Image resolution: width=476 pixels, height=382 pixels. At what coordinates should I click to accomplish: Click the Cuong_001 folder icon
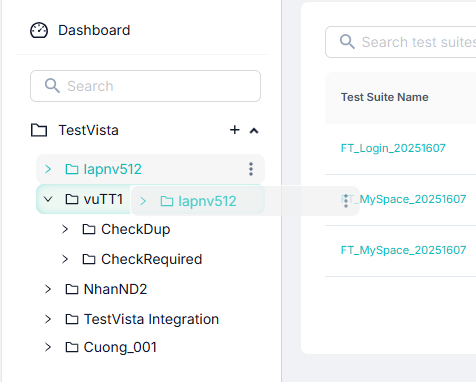pos(72,347)
